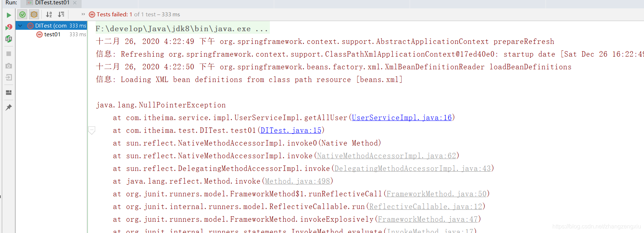Click the 'Refreshing org.springframework' log line
644x233 pixels.
pos(370,54)
